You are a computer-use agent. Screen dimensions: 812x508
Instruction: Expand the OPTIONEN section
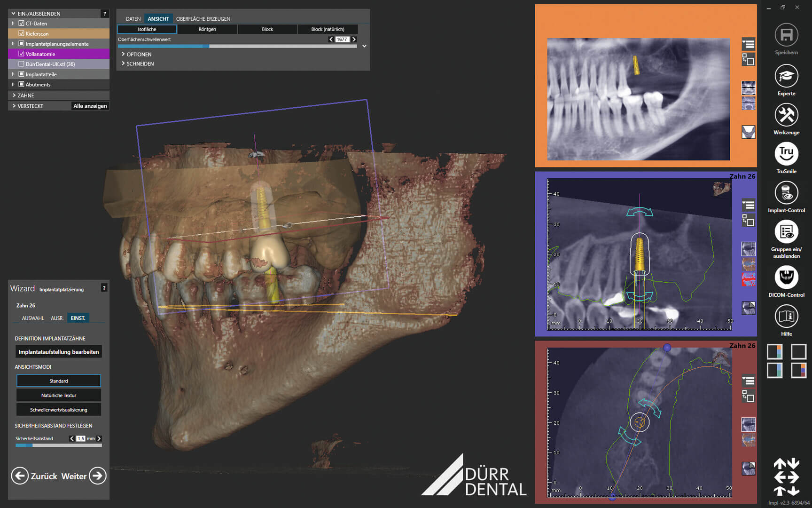click(x=139, y=55)
